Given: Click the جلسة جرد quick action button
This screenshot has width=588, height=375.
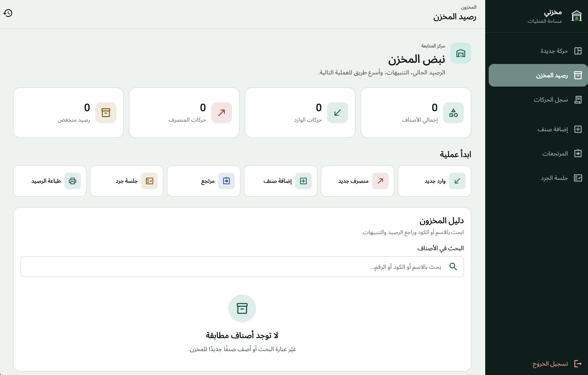Looking at the screenshot, I should (x=127, y=181).
